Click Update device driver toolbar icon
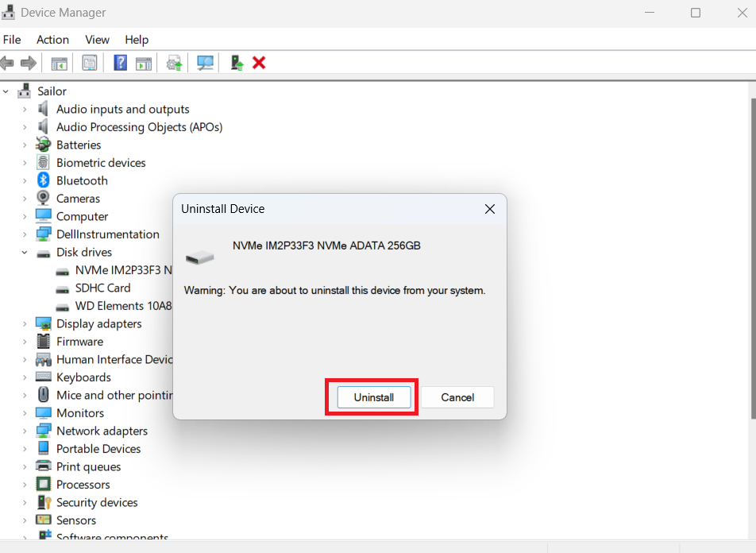 [x=174, y=64]
